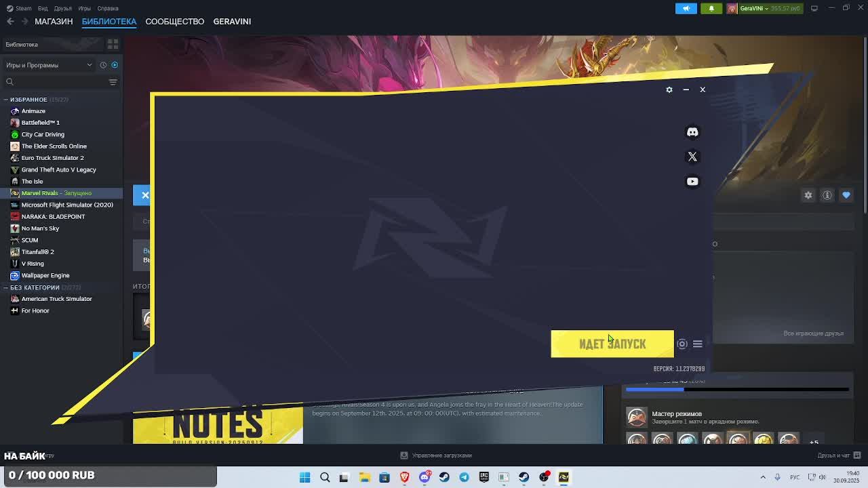Screen dimensions: 868x488
Task: Go back in Steam navigation
Action: click(10, 21)
